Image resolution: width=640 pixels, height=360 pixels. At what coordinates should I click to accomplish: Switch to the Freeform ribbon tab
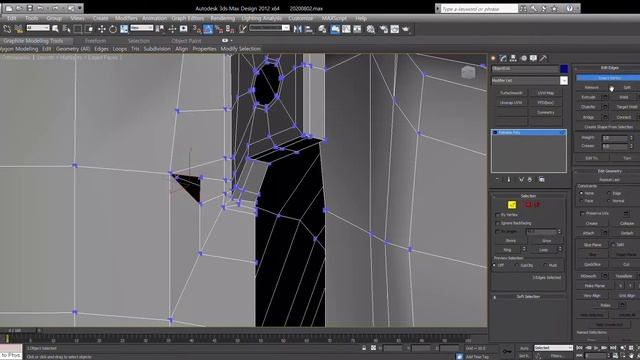coord(96,41)
